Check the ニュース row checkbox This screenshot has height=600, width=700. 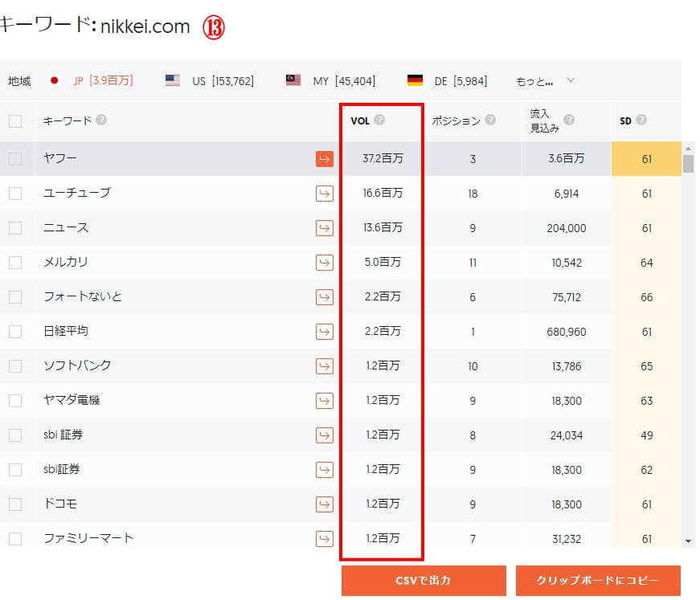pyautogui.click(x=15, y=228)
